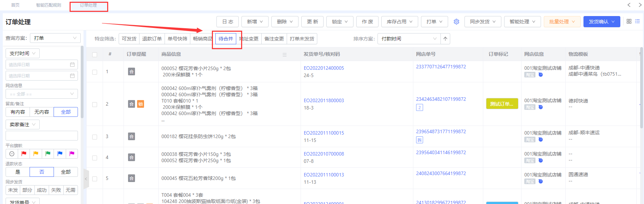
Task: Switch to list view icon
Action: pyautogui.click(x=637, y=21)
